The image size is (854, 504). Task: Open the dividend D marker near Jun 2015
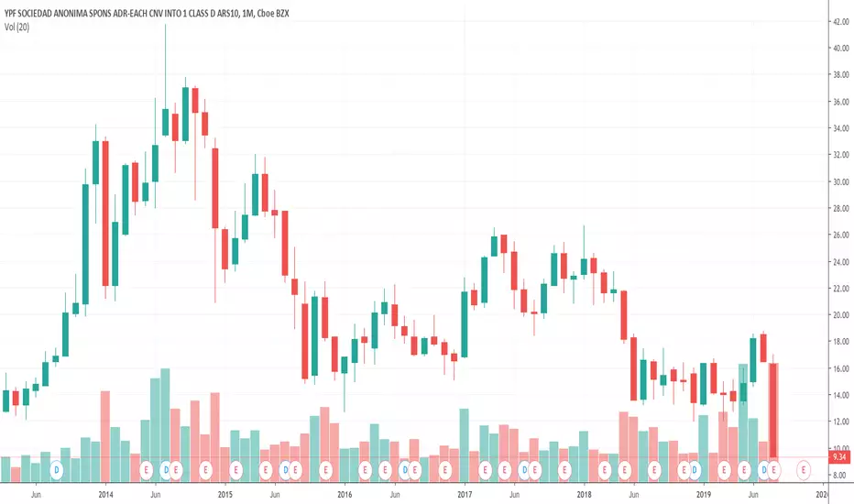(285, 470)
